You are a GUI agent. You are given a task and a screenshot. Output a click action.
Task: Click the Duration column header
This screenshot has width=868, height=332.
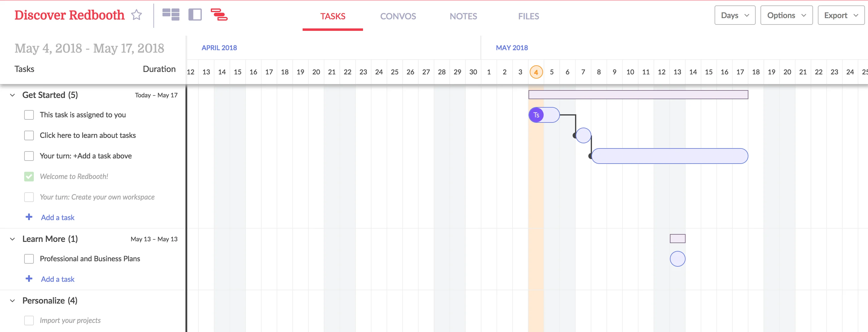(159, 69)
